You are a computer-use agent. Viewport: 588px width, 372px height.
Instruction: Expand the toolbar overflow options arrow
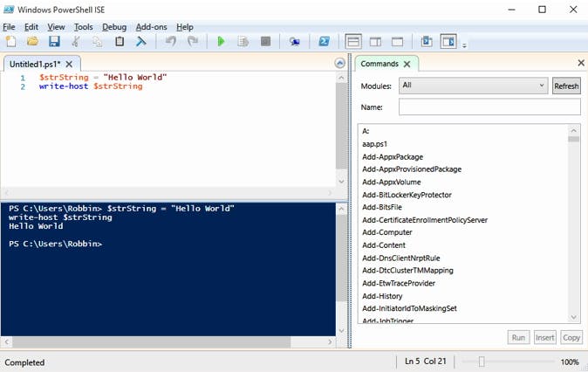click(465, 45)
